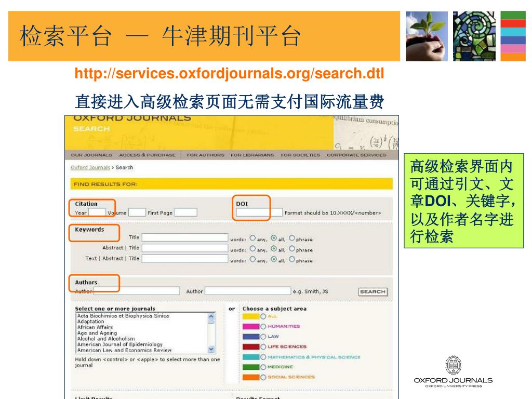Click the Citation Volume input field
532x399 pixels.
tap(137, 212)
